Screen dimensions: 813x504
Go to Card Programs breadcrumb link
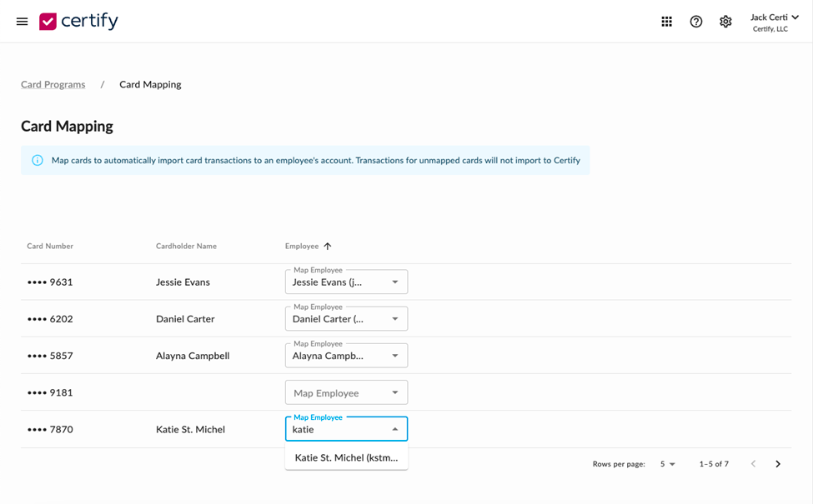coord(53,84)
